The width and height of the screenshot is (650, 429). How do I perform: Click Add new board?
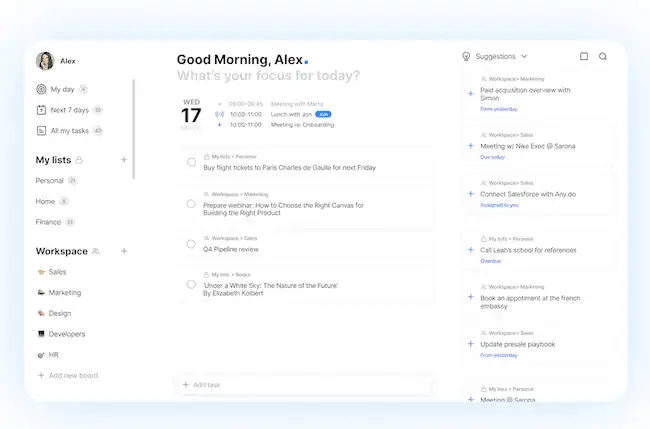[68, 376]
